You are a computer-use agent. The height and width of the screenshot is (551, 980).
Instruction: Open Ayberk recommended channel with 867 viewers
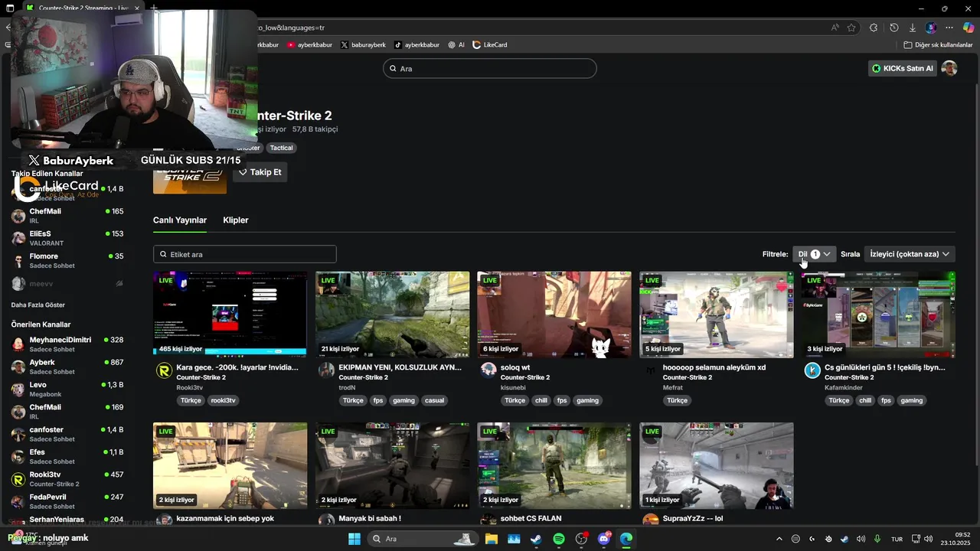tap(67, 367)
